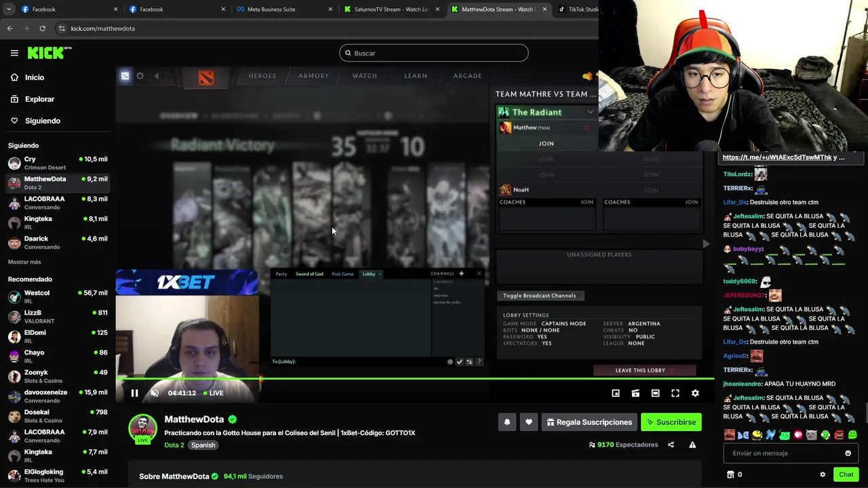Open chat settings gear
The width and height of the screenshot is (868, 488).
[823, 474]
